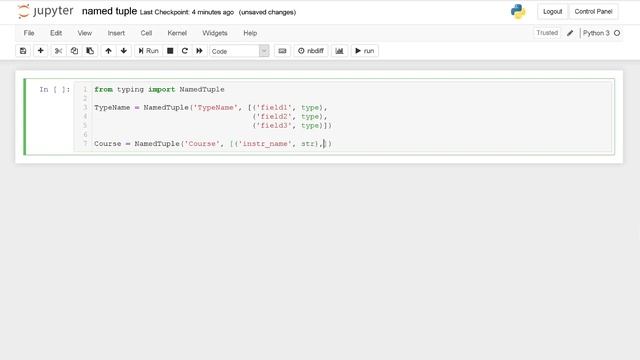Click the Python 3 kernel name

point(596,33)
